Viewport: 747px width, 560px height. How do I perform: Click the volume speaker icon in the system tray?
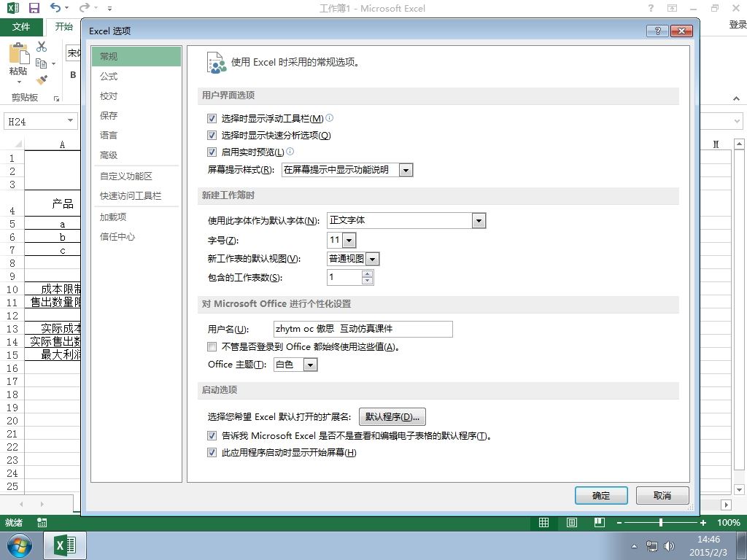pyautogui.click(x=670, y=545)
